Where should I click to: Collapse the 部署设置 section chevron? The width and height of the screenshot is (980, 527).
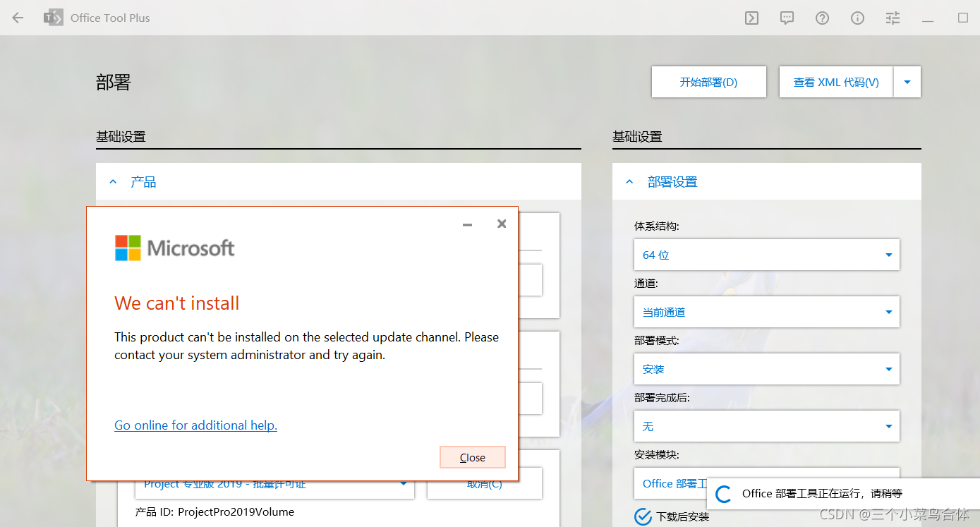click(x=629, y=181)
